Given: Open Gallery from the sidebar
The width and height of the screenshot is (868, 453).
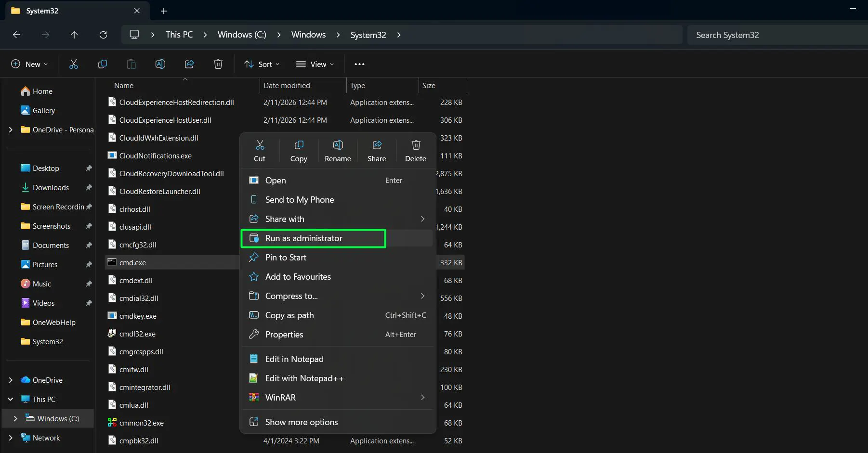Looking at the screenshot, I should click(44, 110).
